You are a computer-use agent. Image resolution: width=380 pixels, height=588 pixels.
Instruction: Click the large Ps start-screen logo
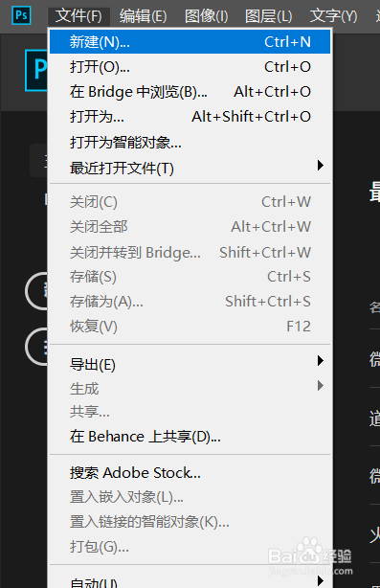coord(36,71)
